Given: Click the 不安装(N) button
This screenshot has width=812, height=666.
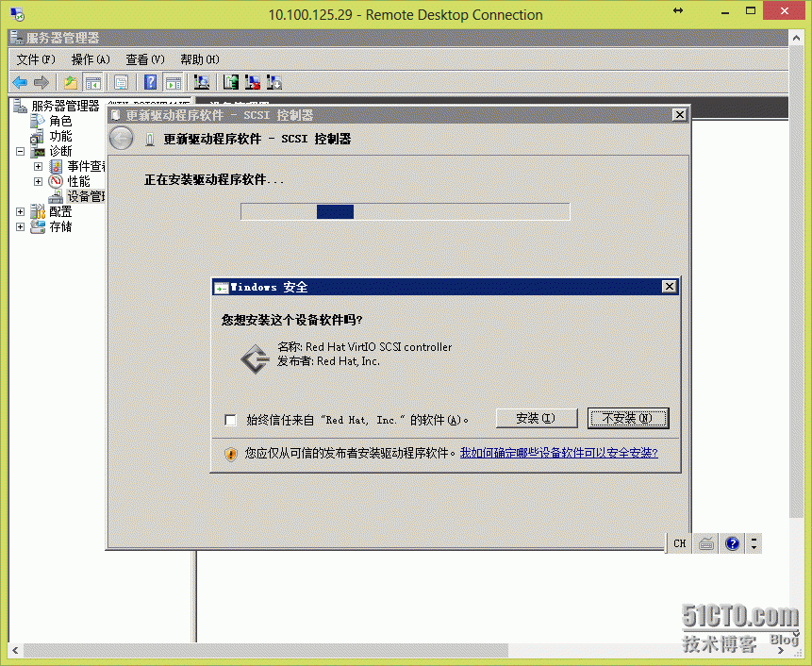Looking at the screenshot, I should (x=628, y=419).
